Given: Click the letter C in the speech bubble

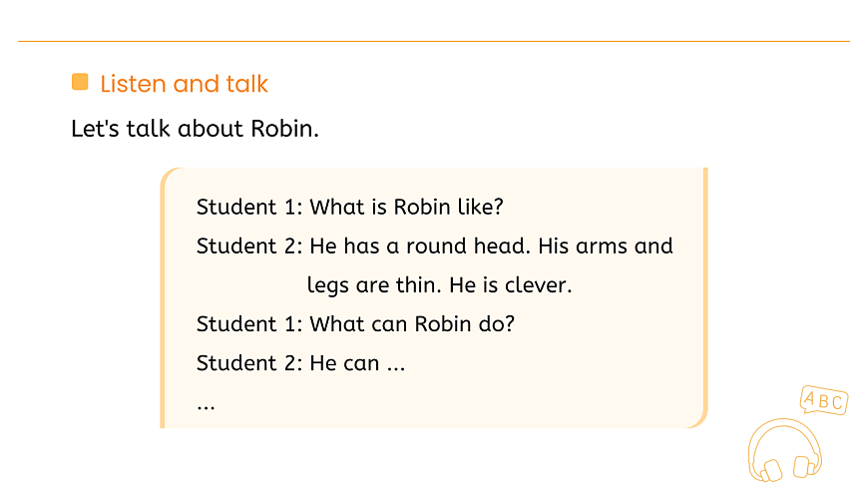Looking at the screenshot, I should (837, 404).
